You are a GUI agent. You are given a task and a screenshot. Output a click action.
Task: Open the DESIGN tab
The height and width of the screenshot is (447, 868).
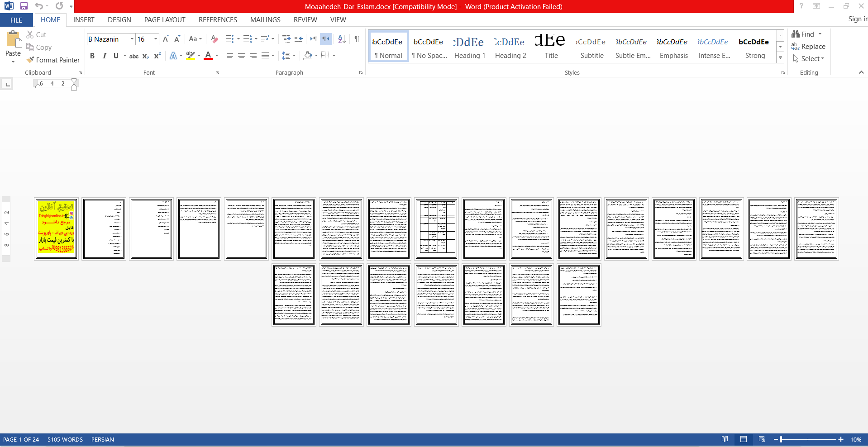pyautogui.click(x=119, y=20)
